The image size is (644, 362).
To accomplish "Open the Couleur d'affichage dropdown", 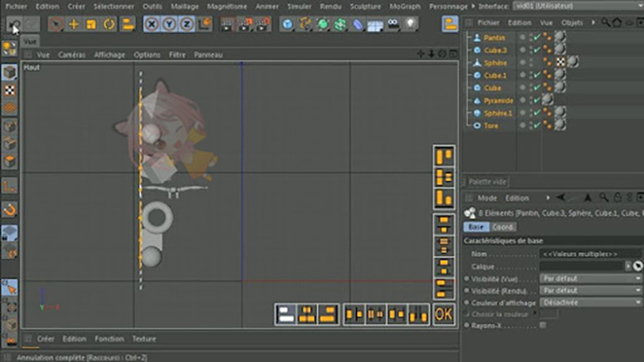I will pos(591,303).
